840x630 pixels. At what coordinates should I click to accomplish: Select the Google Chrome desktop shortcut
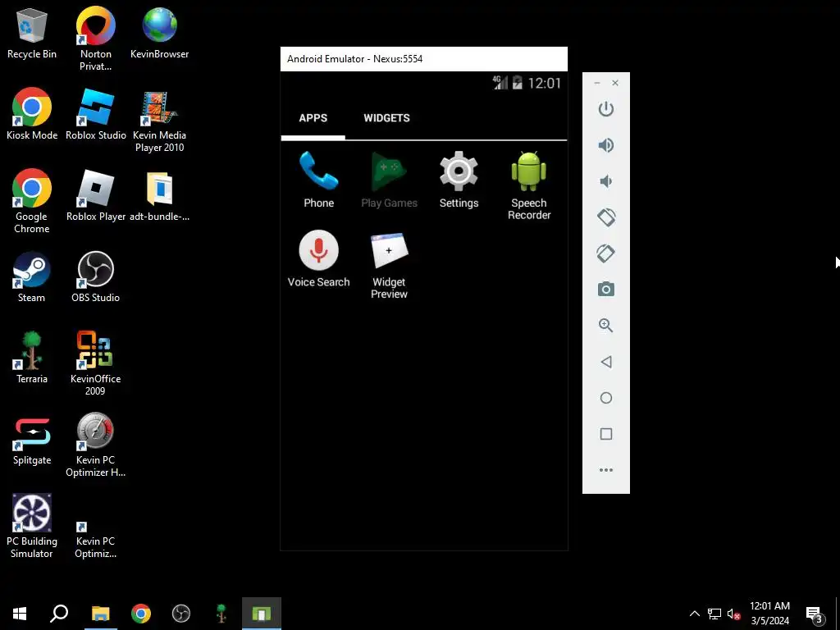32,202
